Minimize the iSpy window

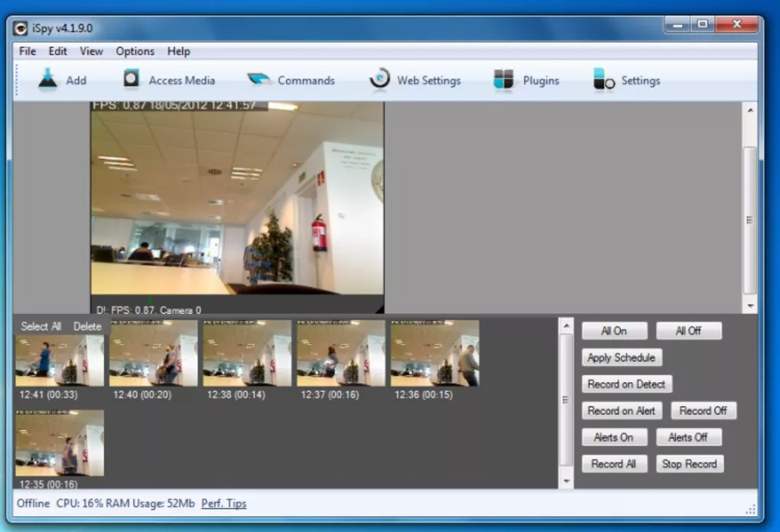(x=677, y=24)
